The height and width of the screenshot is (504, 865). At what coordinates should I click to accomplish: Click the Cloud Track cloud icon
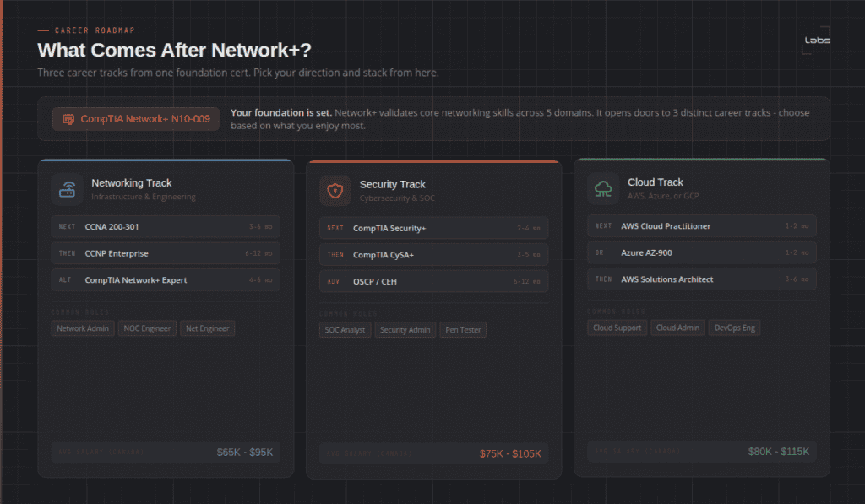click(603, 189)
